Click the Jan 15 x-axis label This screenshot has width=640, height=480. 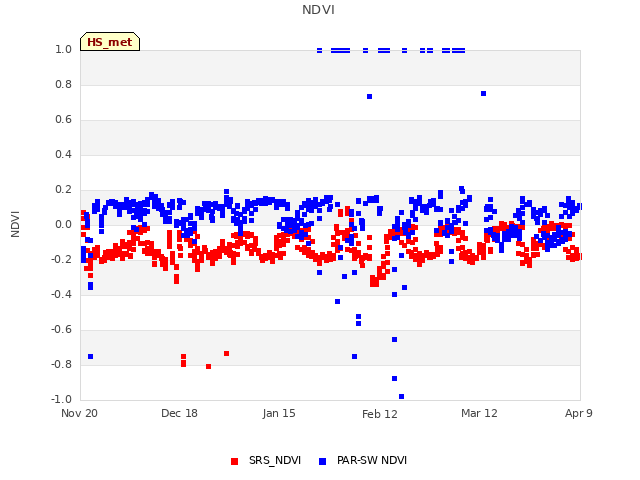pos(279,413)
